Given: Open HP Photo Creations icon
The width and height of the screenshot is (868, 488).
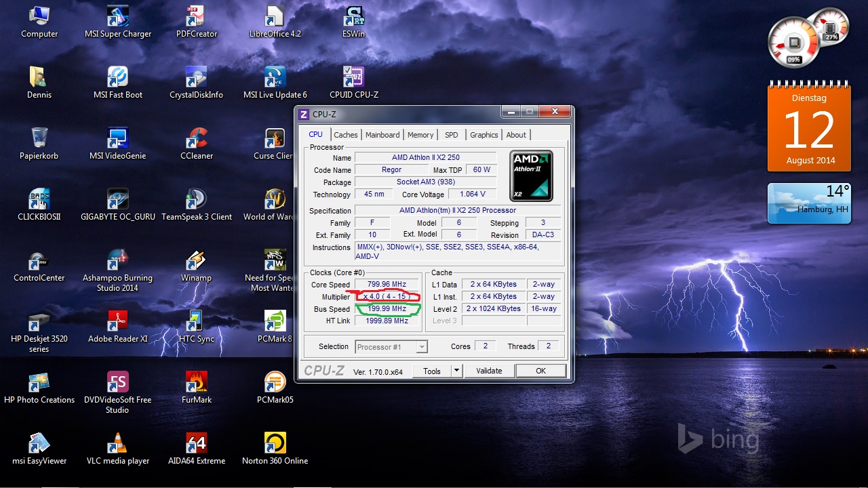Looking at the screenshot, I should (x=39, y=388).
